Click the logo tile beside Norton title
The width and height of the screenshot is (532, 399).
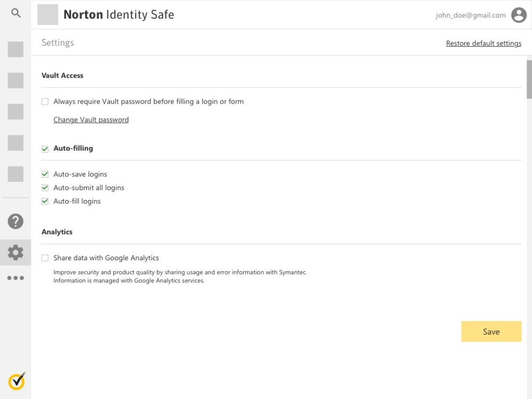[x=48, y=15]
